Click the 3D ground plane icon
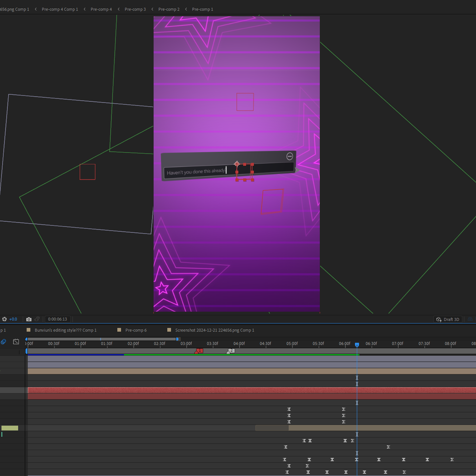The height and width of the screenshot is (476, 476). [x=470, y=319]
